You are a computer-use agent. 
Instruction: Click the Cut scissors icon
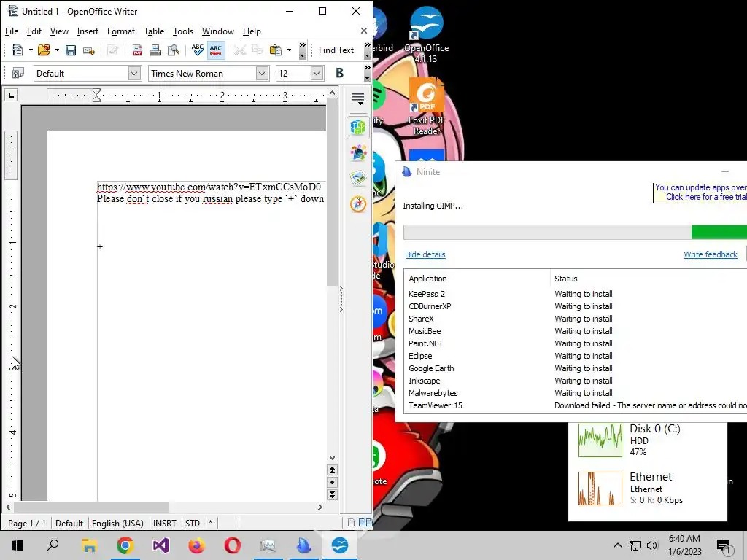pyautogui.click(x=239, y=50)
